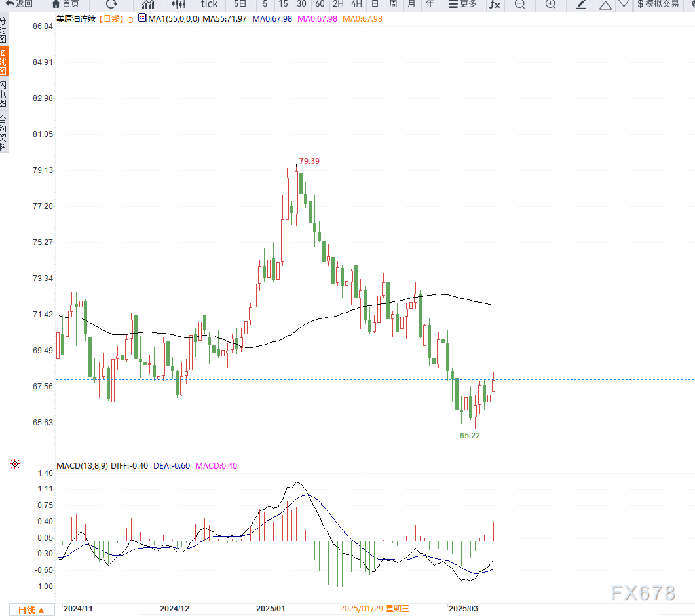
Task: Select the pencil drawing tool
Action: tap(581, 4)
